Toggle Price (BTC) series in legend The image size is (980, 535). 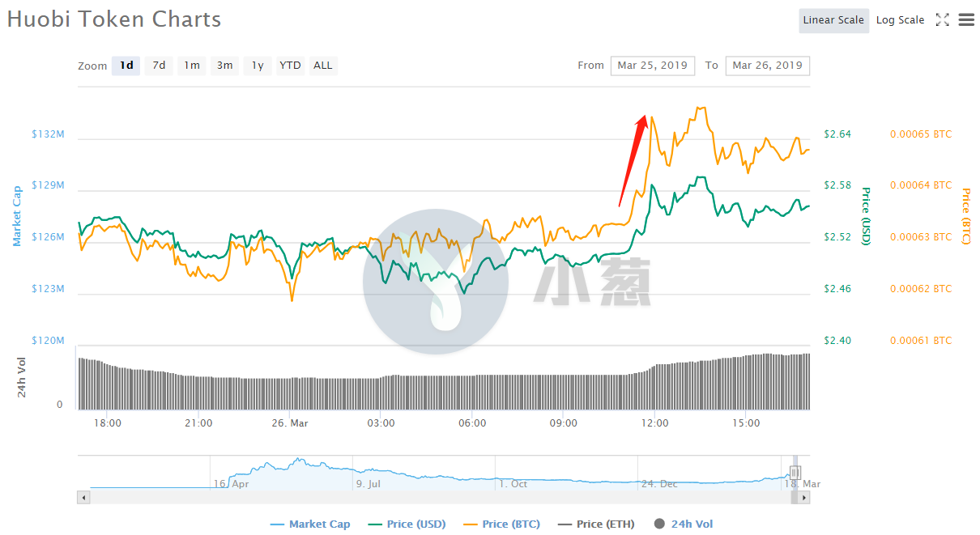click(x=502, y=524)
